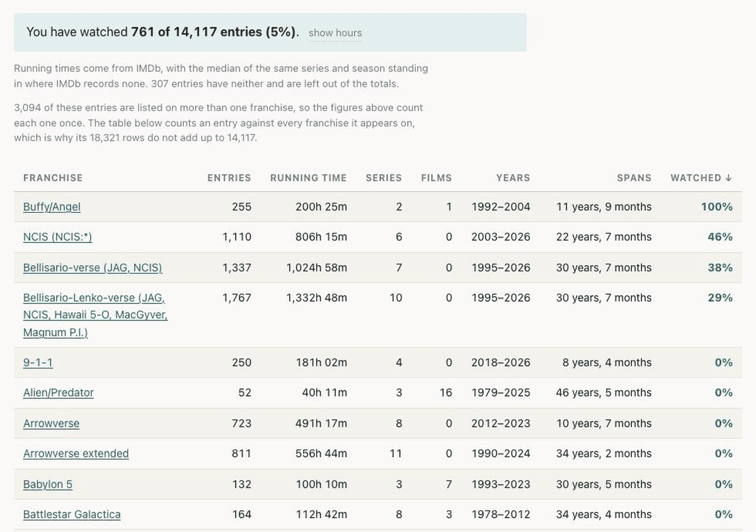Click the 'show hours' link
This screenshot has height=532, width=756.
pyautogui.click(x=335, y=33)
